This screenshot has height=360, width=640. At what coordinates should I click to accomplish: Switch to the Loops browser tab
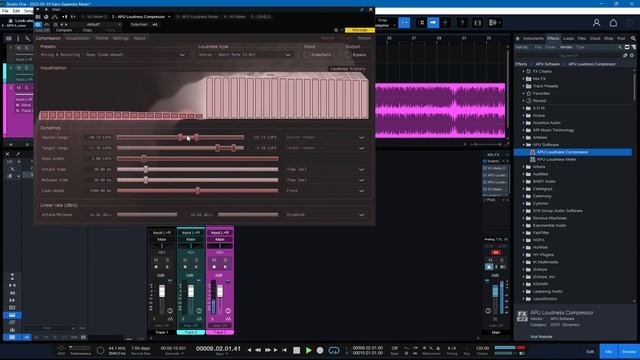point(568,38)
